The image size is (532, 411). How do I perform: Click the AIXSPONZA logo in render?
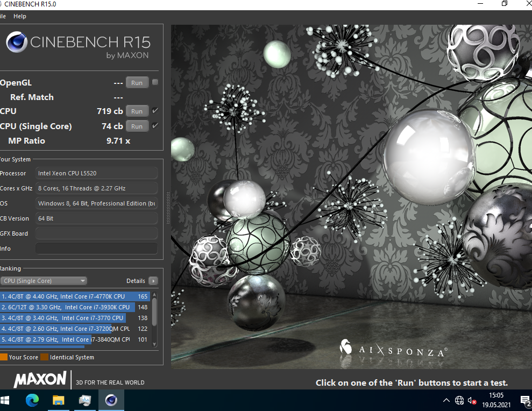[393, 349]
